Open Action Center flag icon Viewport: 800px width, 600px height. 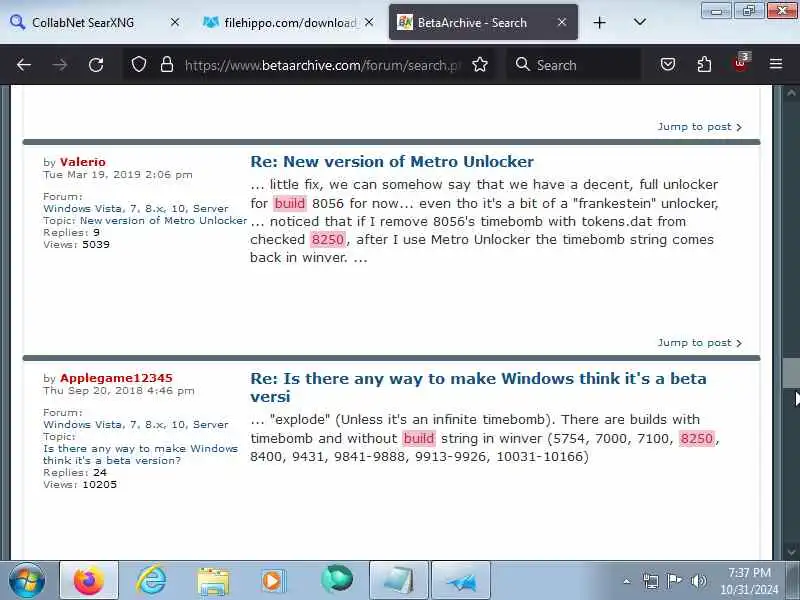point(674,581)
